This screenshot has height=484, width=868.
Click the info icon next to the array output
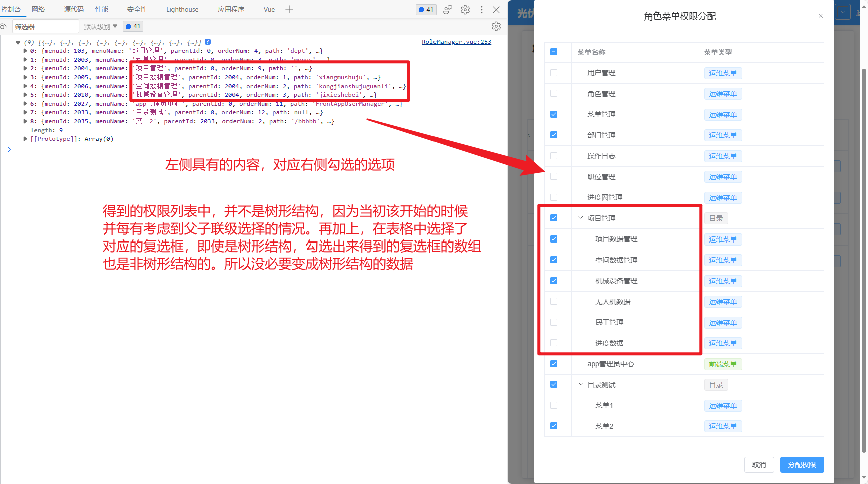tap(208, 42)
